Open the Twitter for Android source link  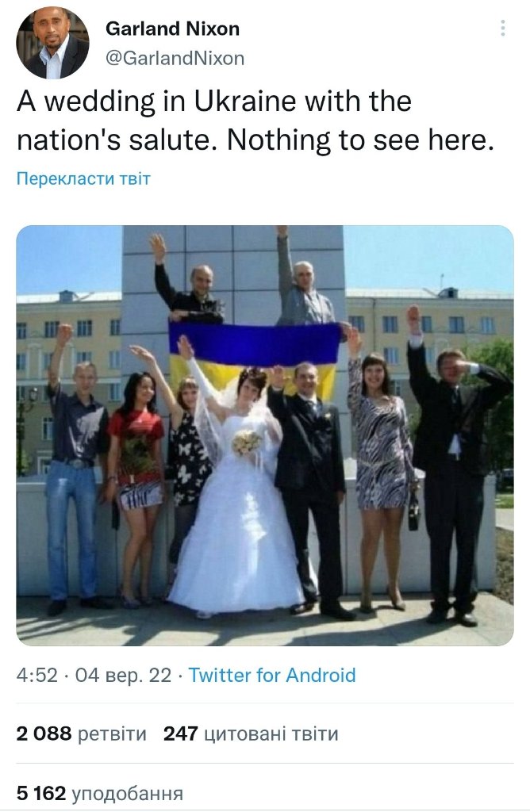click(272, 676)
